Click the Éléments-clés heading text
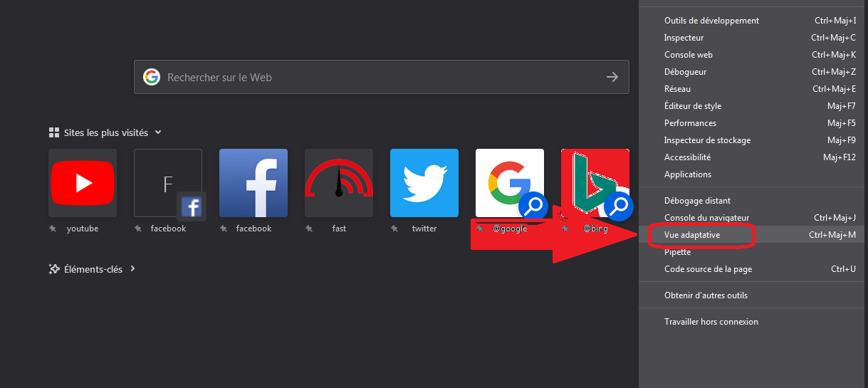The height and width of the screenshot is (388, 868). (93, 269)
